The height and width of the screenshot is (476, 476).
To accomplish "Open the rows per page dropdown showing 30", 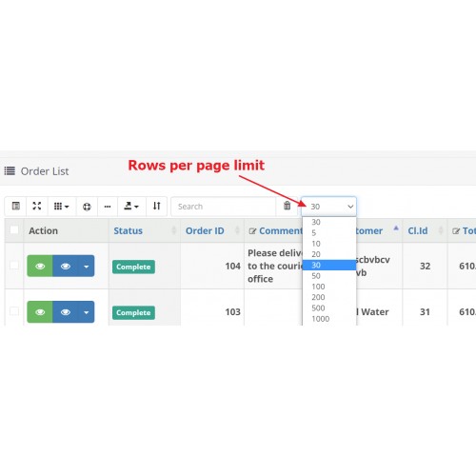I will coord(329,207).
